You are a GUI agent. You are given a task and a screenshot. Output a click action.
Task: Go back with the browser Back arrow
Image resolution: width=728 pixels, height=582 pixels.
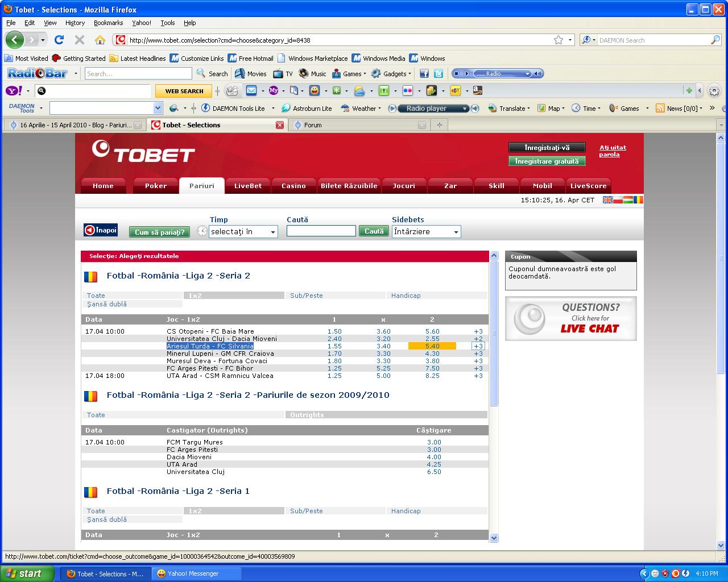(x=15, y=40)
